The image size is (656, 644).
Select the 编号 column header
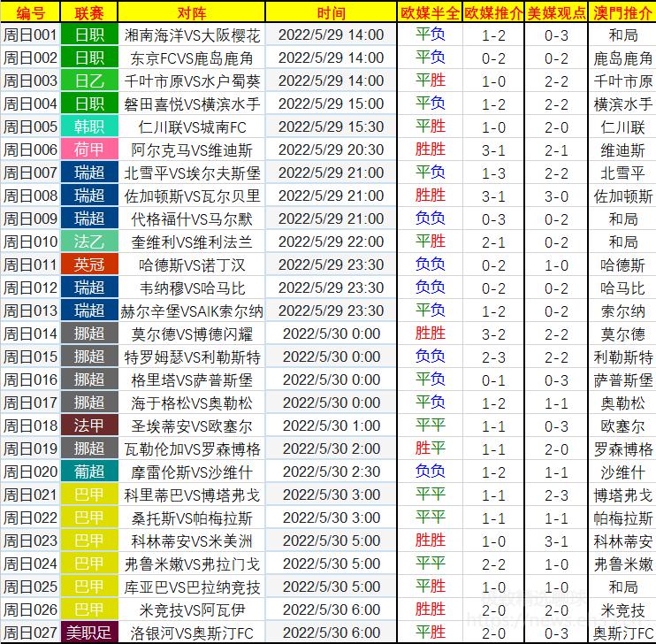click(x=31, y=12)
